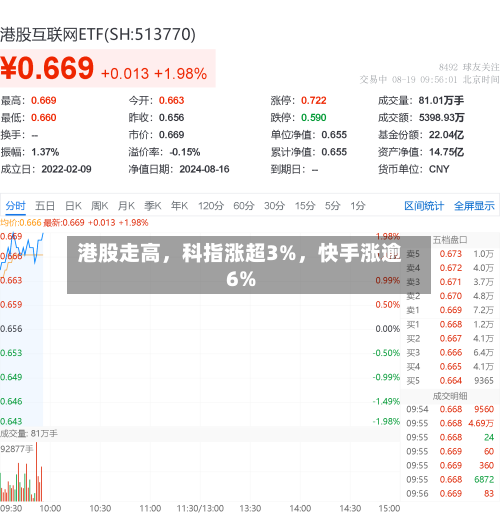Image resolution: width=500 pixels, height=531 pixels.
Task: Click the 昨收 0.656 value
Action: (x=171, y=118)
